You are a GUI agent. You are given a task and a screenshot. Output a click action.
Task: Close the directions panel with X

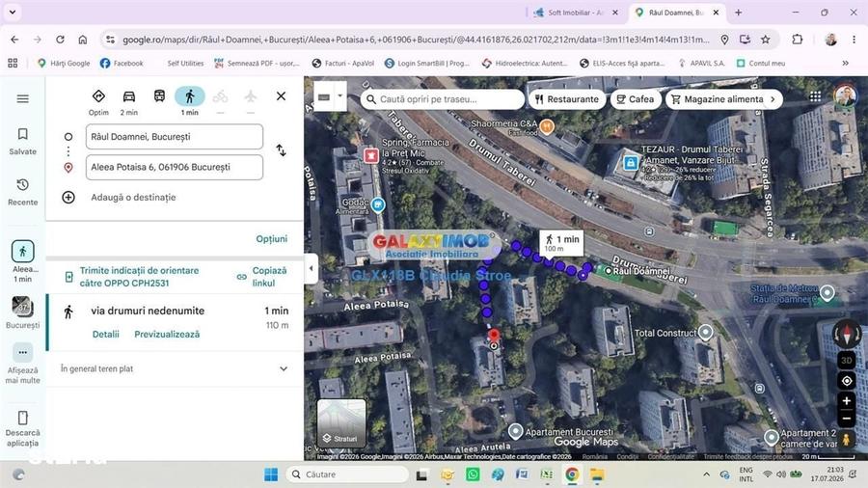pyautogui.click(x=282, y=96)
